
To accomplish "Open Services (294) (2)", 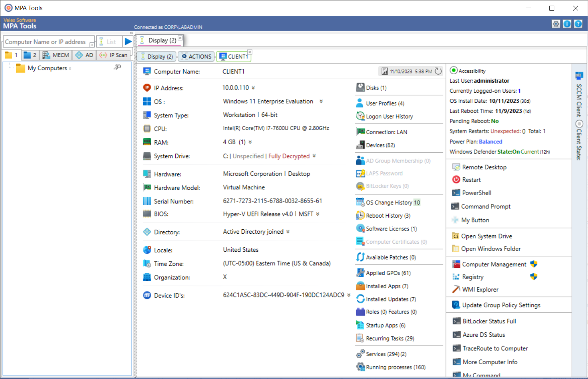I will click(381, 354).
